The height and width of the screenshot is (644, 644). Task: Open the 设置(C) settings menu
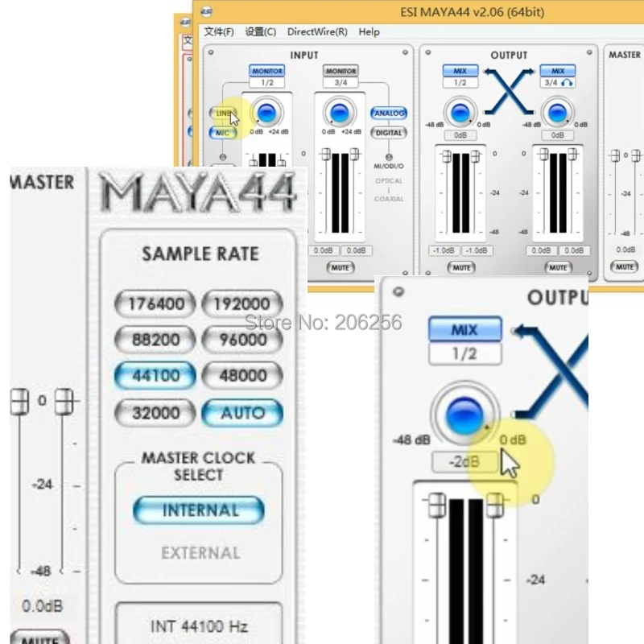point(259,32)
